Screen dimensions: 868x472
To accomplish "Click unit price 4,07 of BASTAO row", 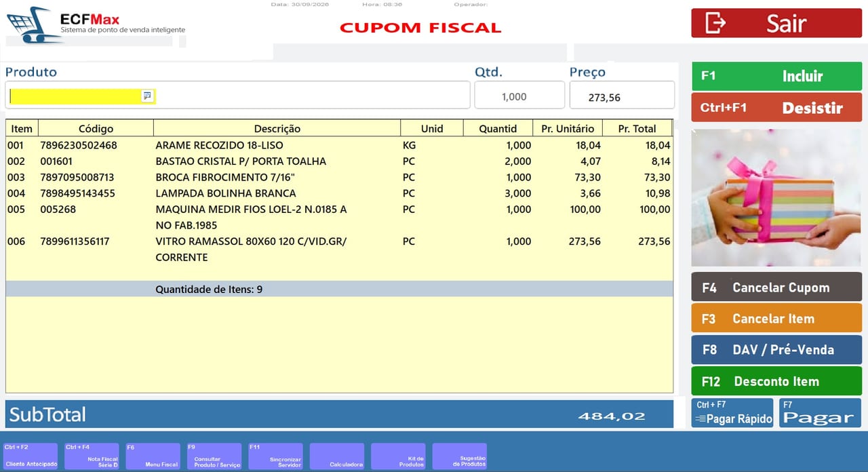I will coord(590,161).
